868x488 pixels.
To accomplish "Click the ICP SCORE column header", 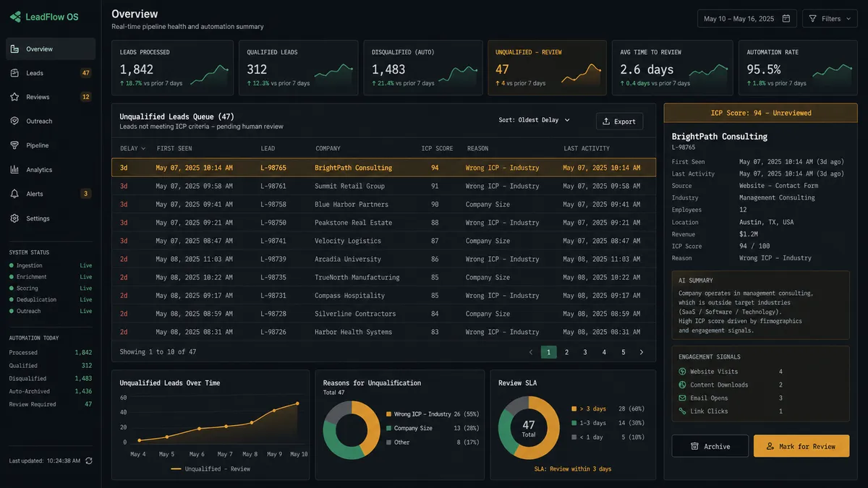I will tap(438, 148).
